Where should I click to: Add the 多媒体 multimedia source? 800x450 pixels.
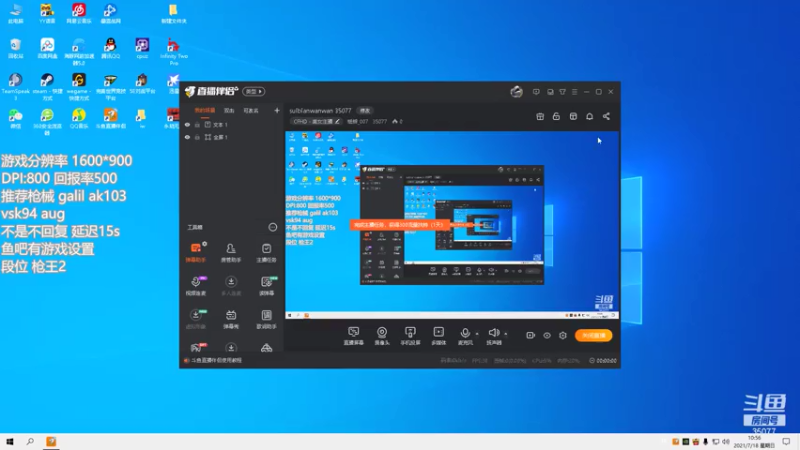tap(438, 336)
